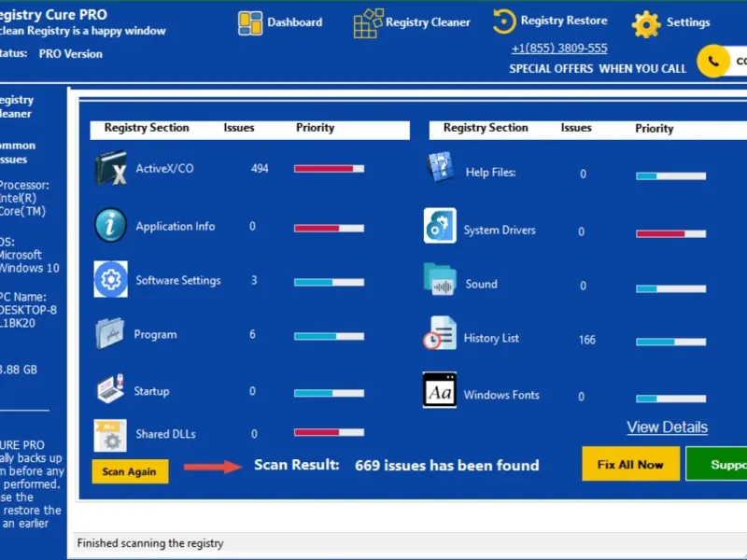Select the Software Settings gear icon
This screenshot has width=747, height=560.
point(110,279)
